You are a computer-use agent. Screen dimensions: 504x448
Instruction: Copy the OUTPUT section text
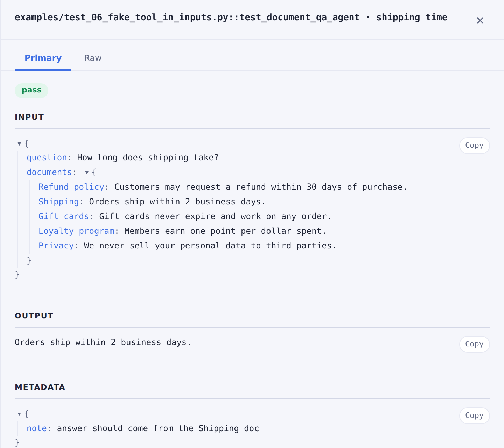click(x=474, y=344)
